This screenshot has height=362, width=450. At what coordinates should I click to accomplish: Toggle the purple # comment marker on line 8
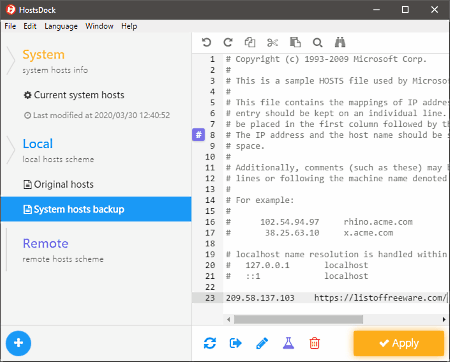pyautogui.click(x=198, y=135)
